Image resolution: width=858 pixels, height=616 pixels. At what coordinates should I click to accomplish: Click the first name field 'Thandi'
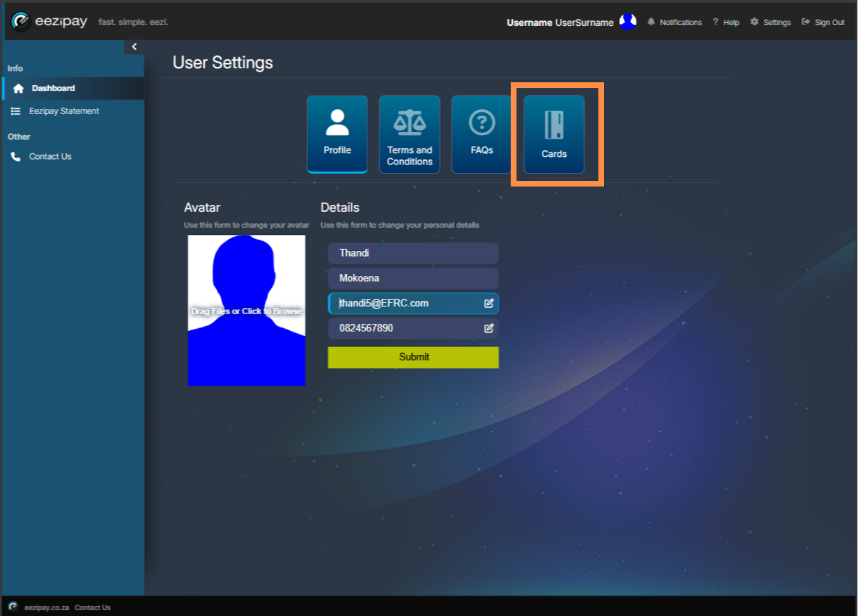click(x=413, y=253)
